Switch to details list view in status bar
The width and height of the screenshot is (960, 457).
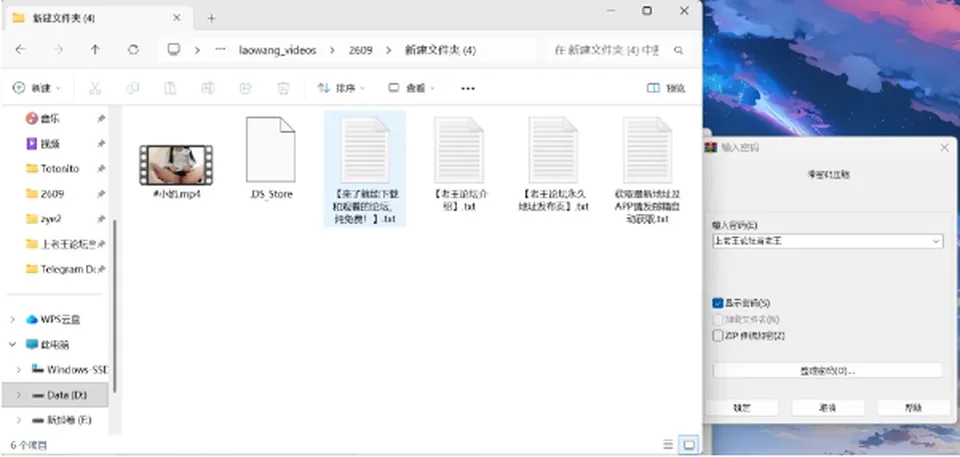[x=669, y=444]
